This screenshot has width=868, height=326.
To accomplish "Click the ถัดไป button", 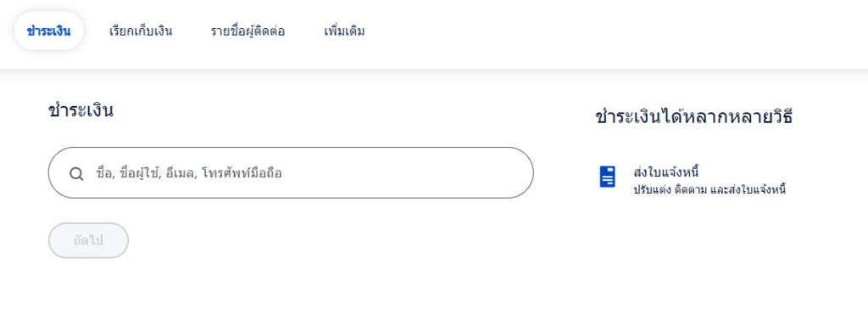I will [88, 240].
